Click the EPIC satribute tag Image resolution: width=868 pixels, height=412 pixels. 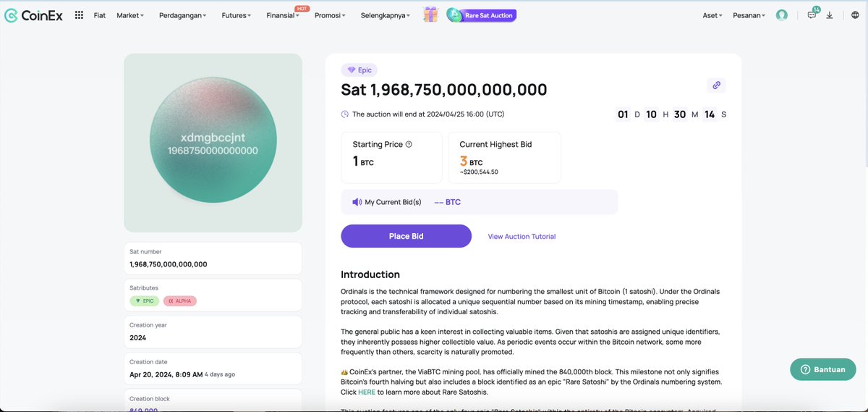[145, 300]
